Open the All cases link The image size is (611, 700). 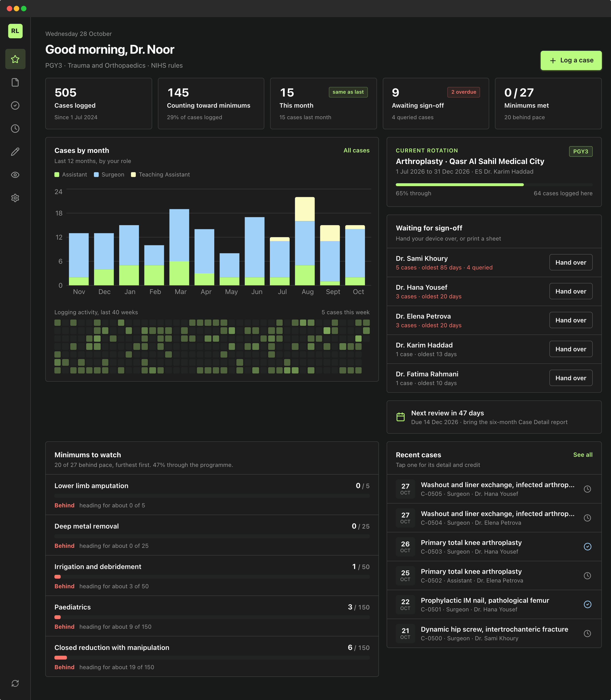click(356, 150)
